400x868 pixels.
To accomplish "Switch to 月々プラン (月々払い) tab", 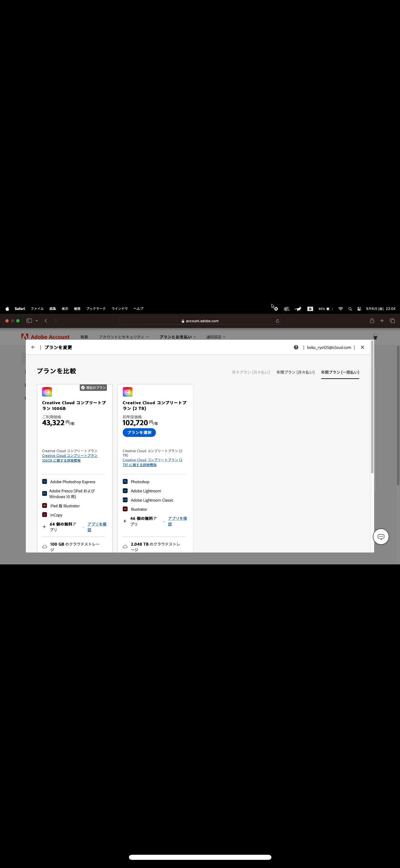I will pyautogui.click(x=251, y=372).
